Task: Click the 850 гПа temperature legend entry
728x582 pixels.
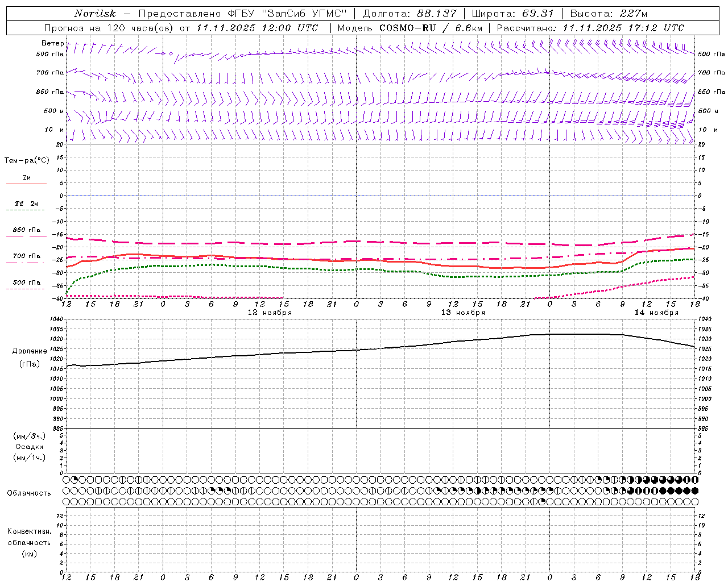Action: point(26,230)
